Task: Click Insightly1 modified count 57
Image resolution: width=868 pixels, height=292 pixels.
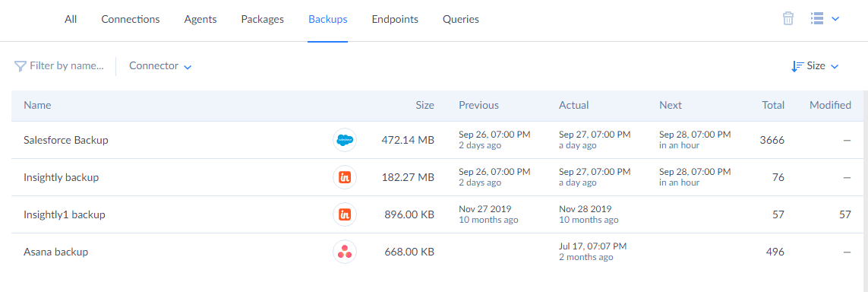Action: click(x=844, y=214)
